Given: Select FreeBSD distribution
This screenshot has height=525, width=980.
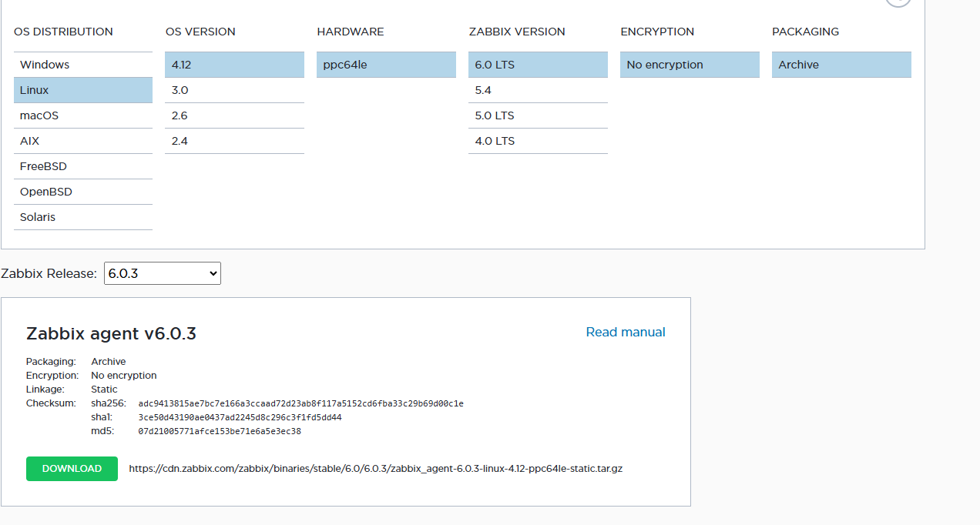Looking at the screenshot, I should tap(83, 166).
